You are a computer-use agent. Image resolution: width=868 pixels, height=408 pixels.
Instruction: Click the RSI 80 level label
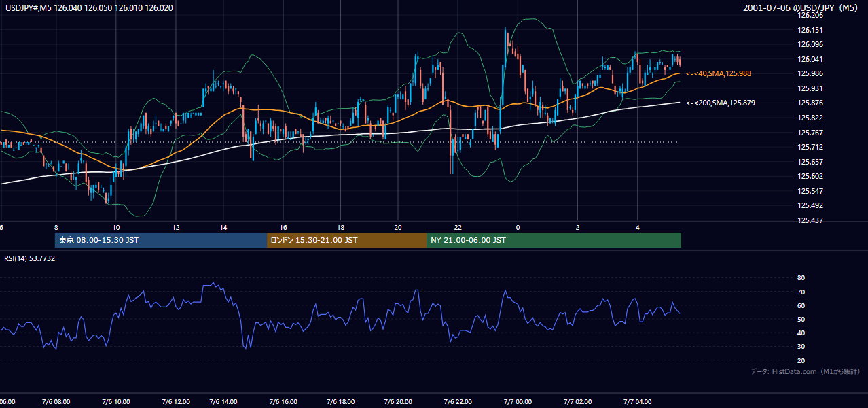pyautogui.click(x=801, y=278)
